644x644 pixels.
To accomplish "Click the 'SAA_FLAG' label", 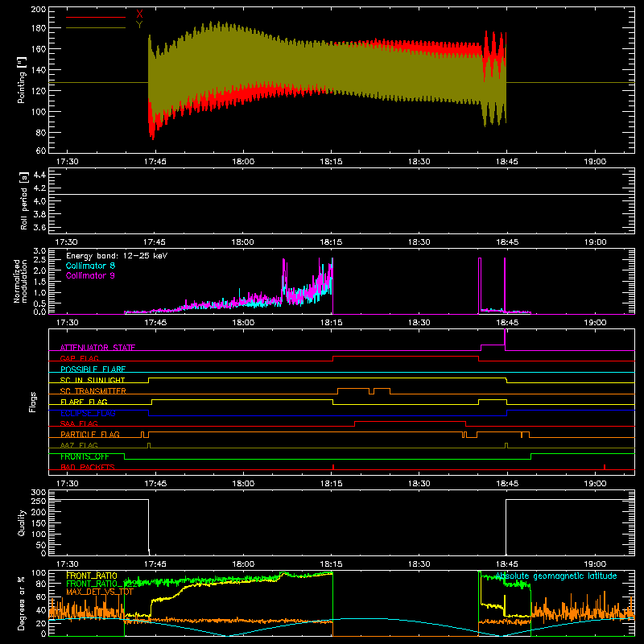I will click(x=79, y=423).
